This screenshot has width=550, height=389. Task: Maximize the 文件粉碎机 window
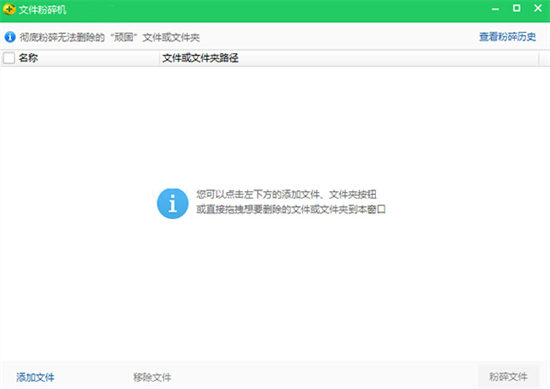(516, 8)
